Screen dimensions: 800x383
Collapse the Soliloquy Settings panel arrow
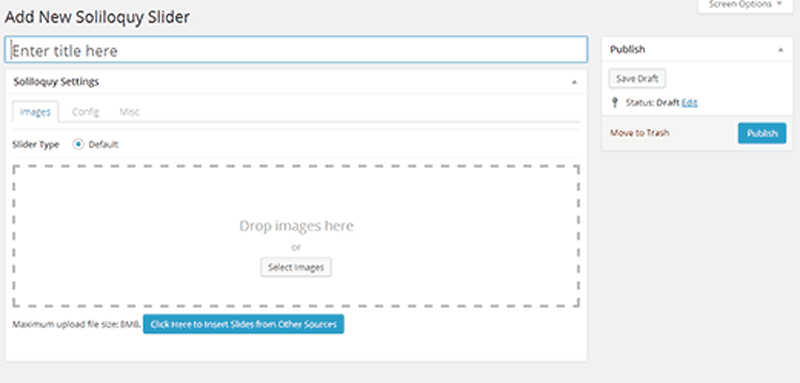tap(574, 82)
